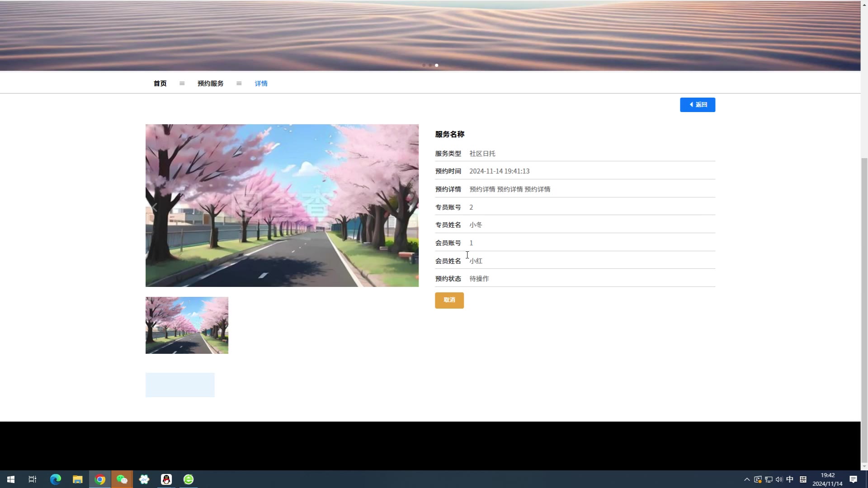Image resolution: width=868 pixels, height=488 pixels.
Task: Open the green 360 browser icon
Action: (x=189, y=479)
